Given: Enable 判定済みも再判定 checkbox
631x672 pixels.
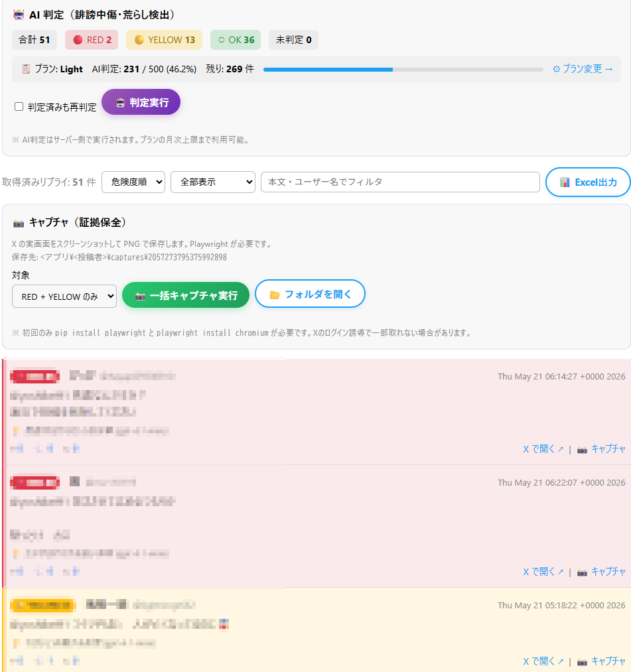Looking at the screenshot, I should pos(19,106).
